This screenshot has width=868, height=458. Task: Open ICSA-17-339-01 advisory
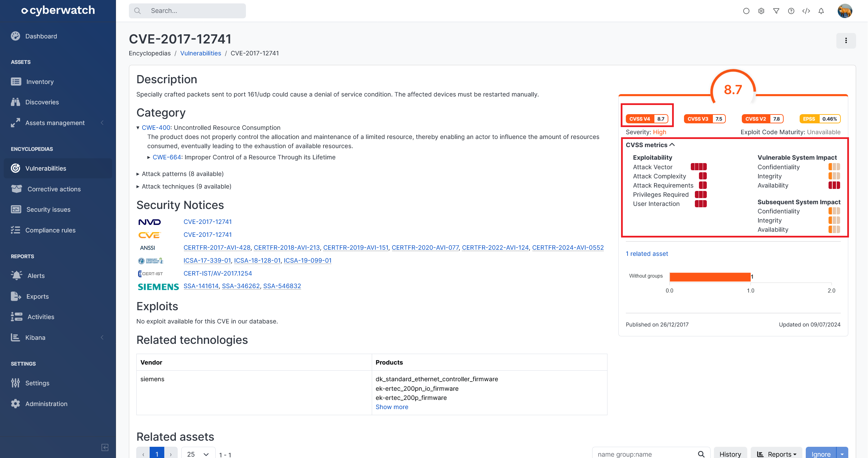[207, 261]
